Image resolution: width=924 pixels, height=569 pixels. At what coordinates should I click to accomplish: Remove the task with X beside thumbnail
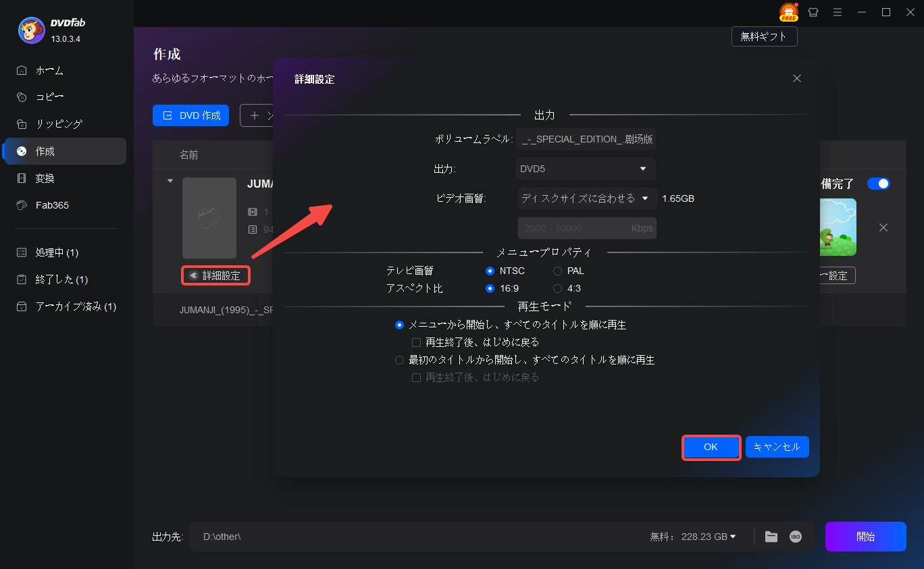coord(883,227)
